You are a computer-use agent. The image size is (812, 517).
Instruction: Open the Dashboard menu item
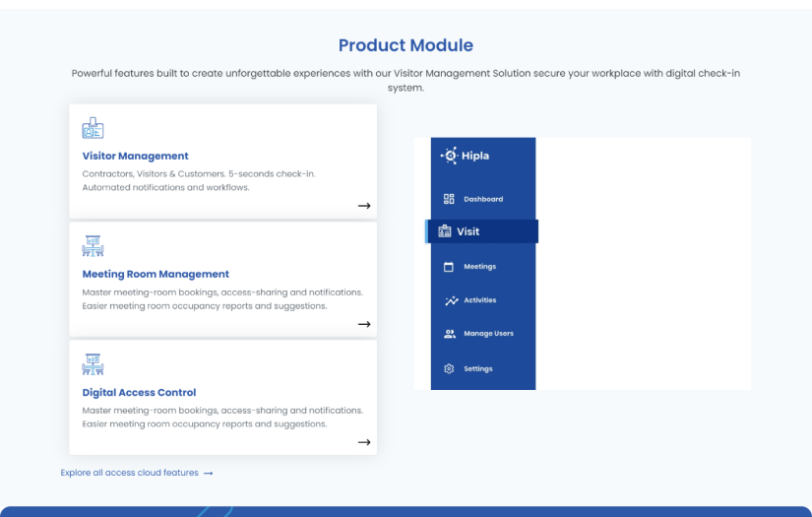coord(483,199)
